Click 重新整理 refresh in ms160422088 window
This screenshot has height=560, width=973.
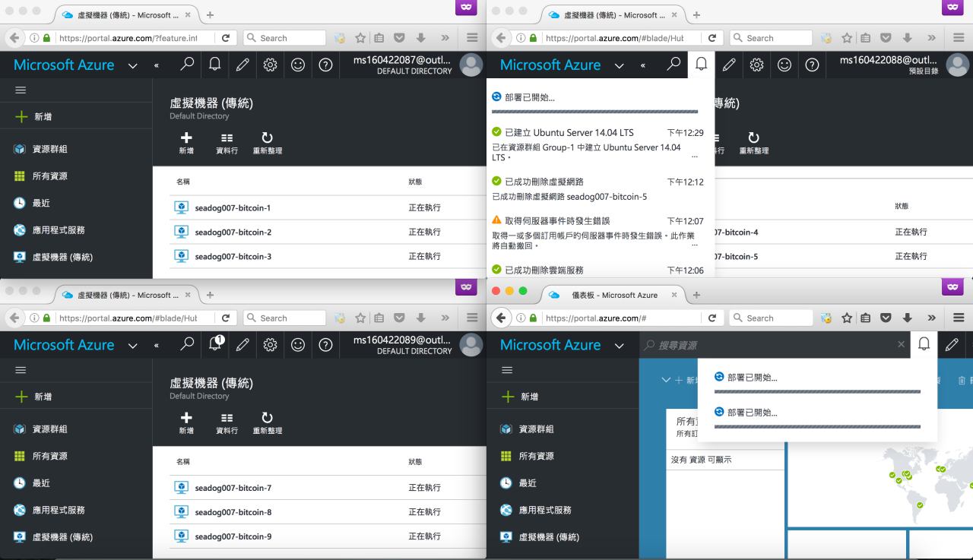pyautogui.click(x=753, y=143)
